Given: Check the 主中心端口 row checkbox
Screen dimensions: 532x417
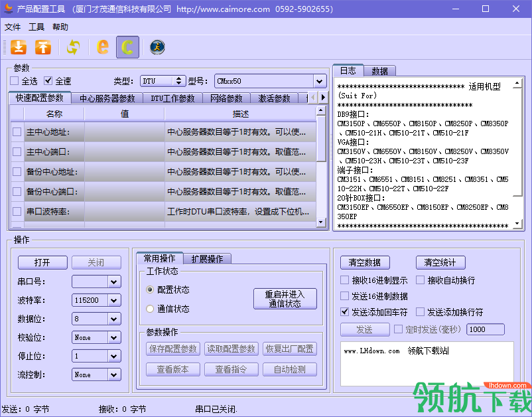Looking at the screenshot, I should point(17,152).
